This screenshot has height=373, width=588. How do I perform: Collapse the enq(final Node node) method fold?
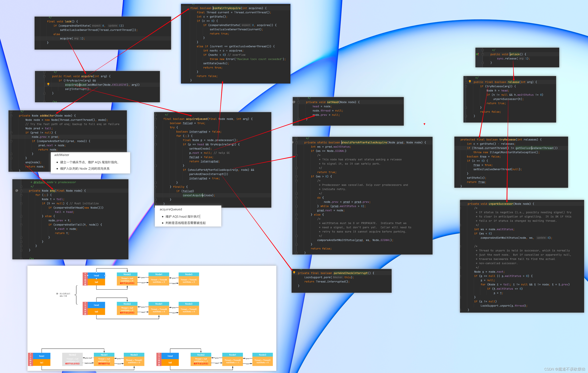pos(21,191)
